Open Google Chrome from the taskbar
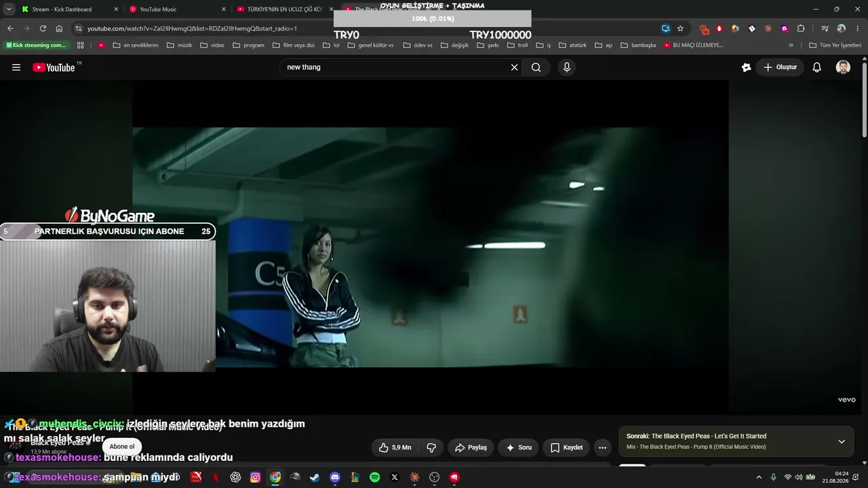This screenshot has width=868, height=488. (x=275, y=477)
